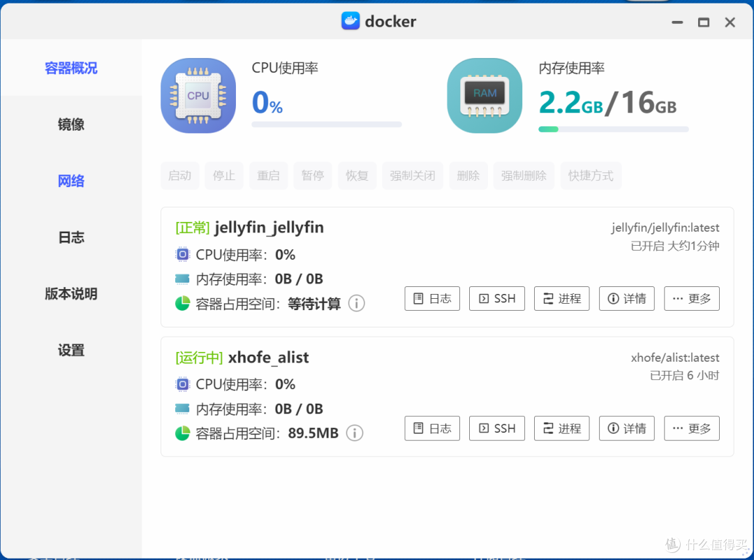Click the docker whale icon in title bar
The width and height of the screenshot is (754, 560).
[350, 21]
